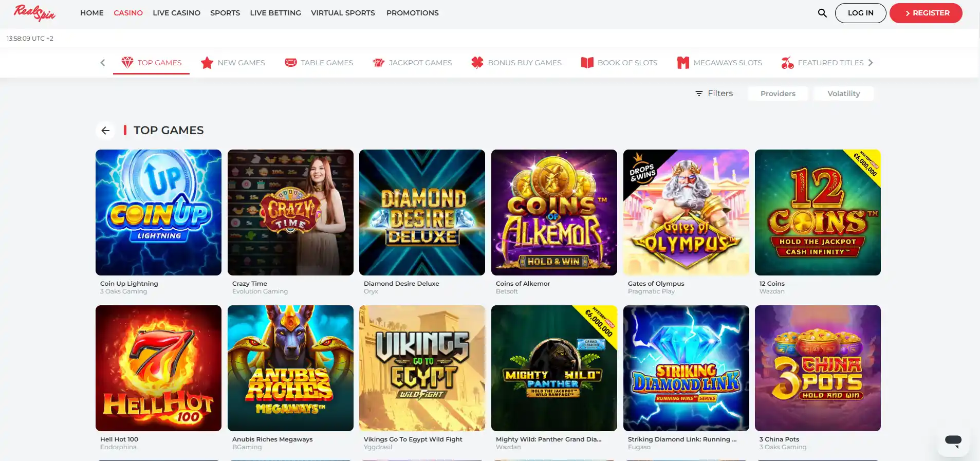
Task: Open Striking Diamond Link game thumbnail
Action: 686,368
